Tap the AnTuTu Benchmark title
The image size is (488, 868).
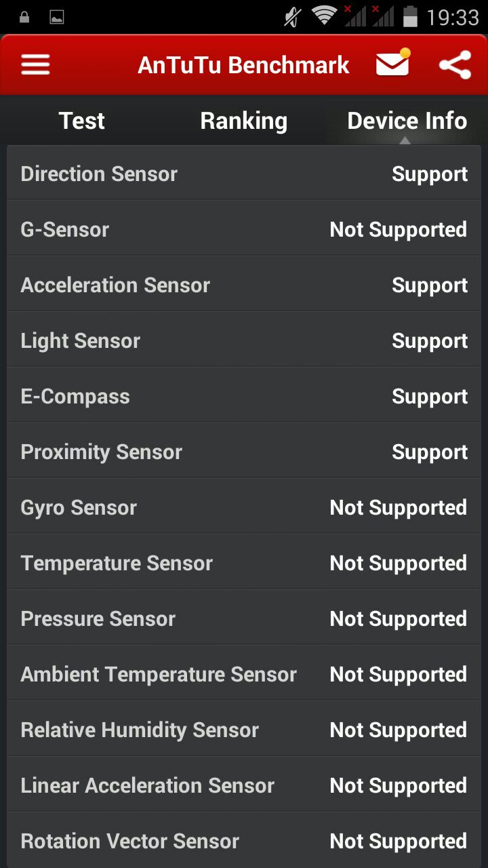(x=243, y=65)
